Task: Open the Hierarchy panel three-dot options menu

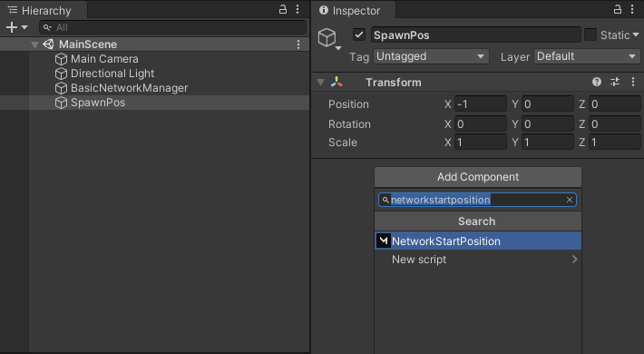Action: pyautogui.click(x=298, y=9)
